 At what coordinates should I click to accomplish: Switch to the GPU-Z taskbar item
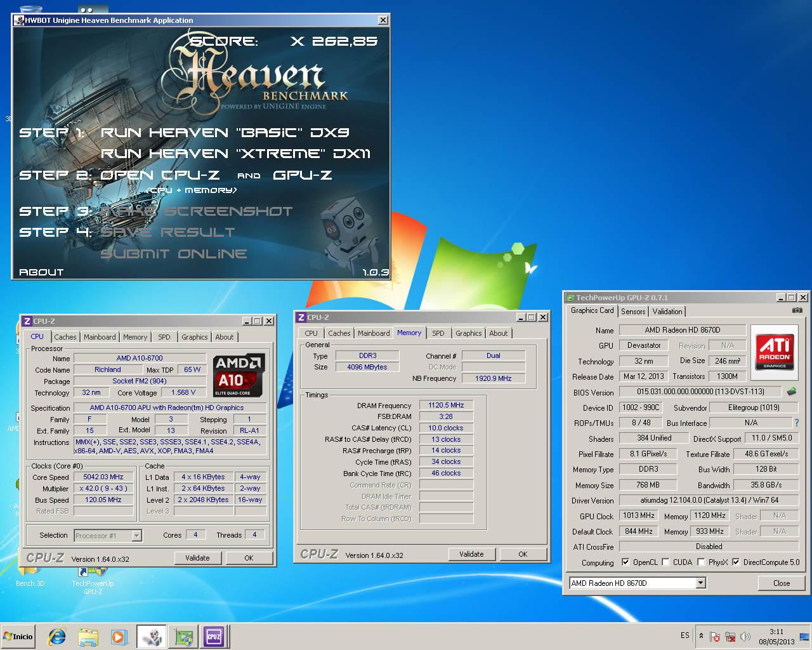tap(183, 637)
